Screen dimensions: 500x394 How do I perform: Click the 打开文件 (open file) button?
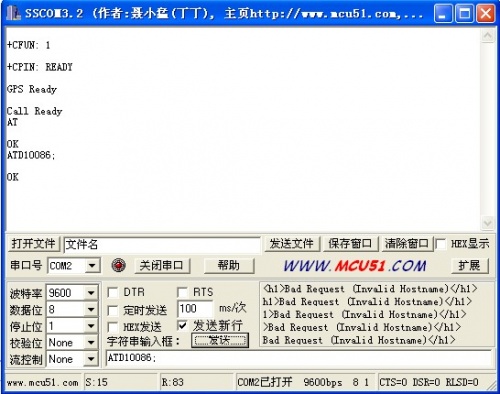pos(34,244)
